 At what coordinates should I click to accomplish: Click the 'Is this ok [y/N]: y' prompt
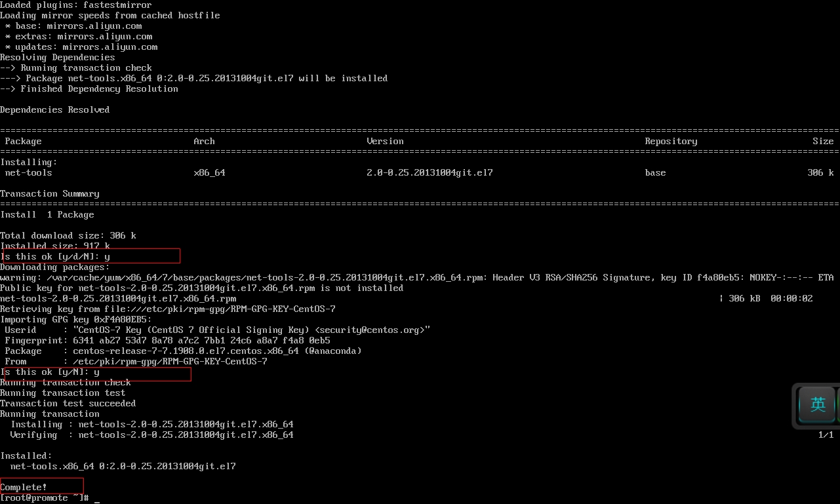(x=50, y=372)
